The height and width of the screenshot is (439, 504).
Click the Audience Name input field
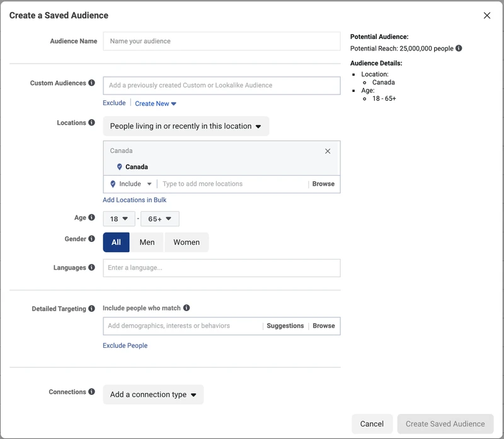[222, 41]
